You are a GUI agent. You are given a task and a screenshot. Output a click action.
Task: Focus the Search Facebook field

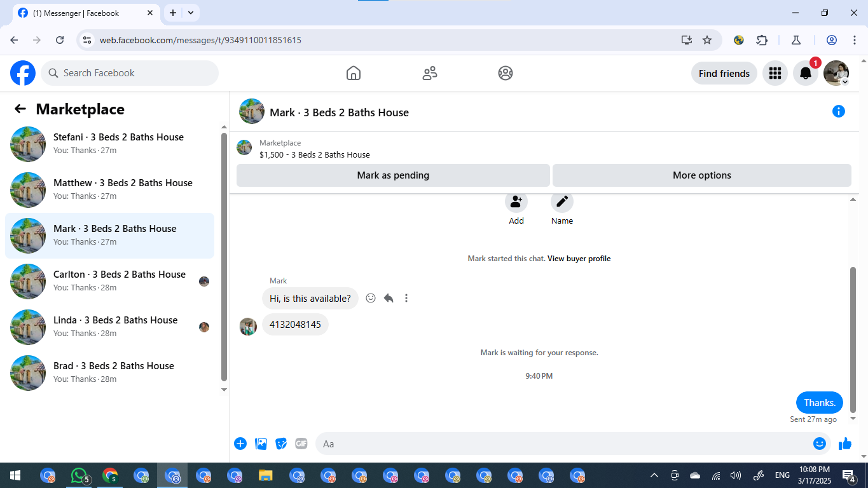pos(130,73)
